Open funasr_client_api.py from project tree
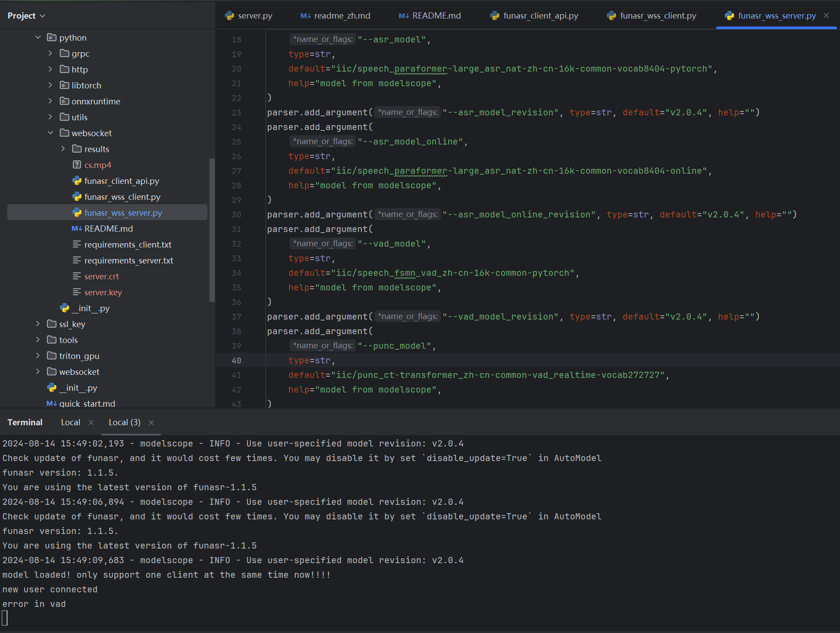 tap(122, 181)
